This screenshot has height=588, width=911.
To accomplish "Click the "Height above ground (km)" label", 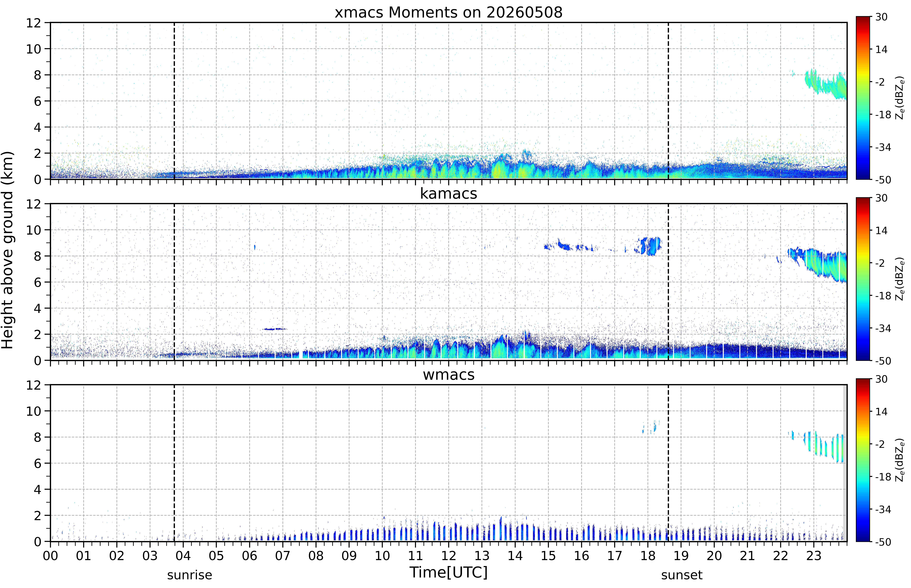I will click(8, 250).
